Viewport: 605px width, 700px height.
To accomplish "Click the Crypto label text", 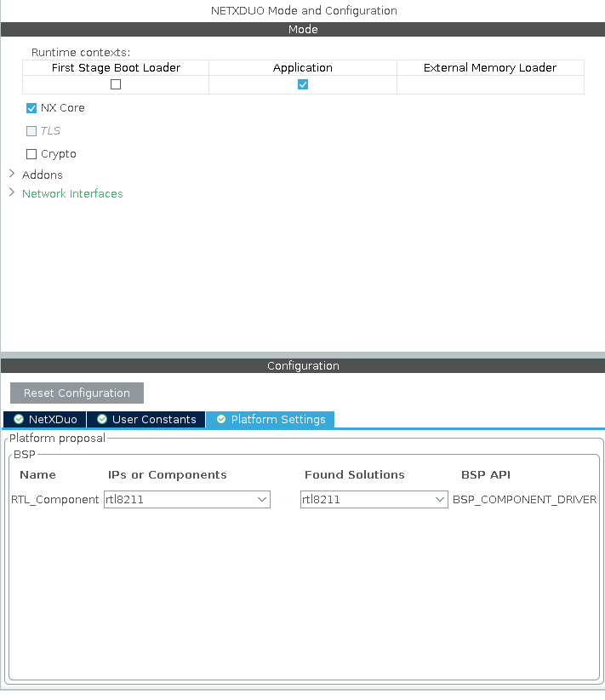I will tap(59, 154).
